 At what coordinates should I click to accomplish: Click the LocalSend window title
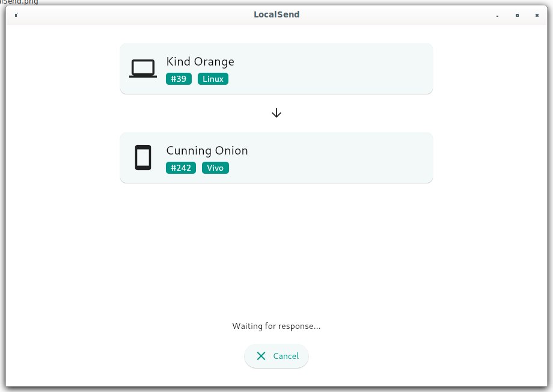point(276,14)
